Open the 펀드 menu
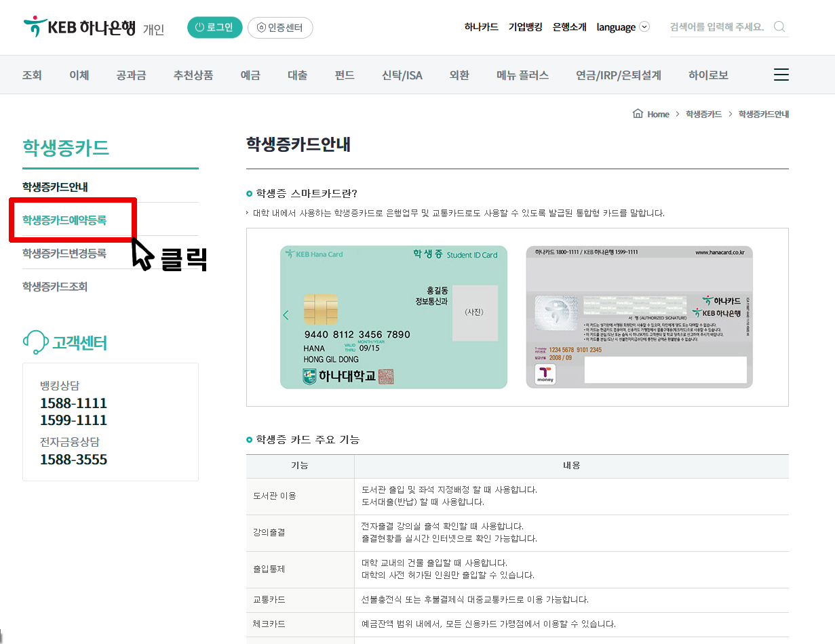The width and height of the screenshot is (835, 644). tap(345, 75)
